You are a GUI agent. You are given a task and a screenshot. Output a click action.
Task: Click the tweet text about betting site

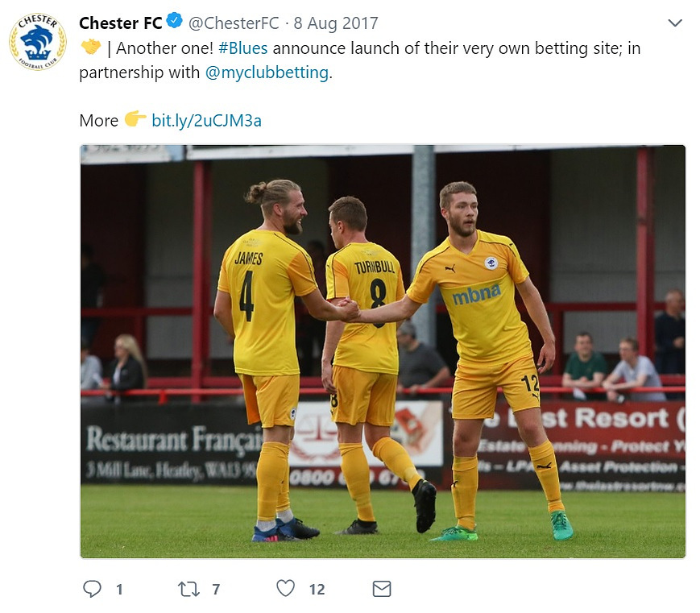tap(360, 60)
